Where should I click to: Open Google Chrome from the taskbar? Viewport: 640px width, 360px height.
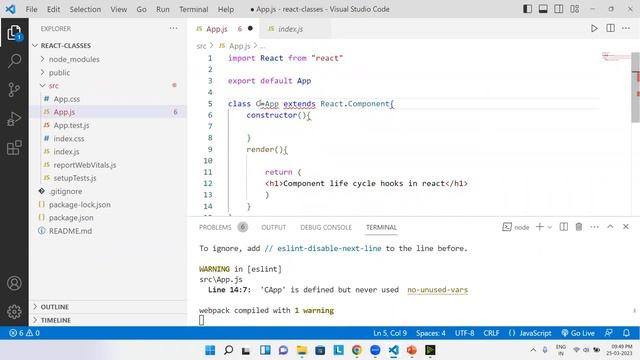pyautogui.click(x=357, y=350)
